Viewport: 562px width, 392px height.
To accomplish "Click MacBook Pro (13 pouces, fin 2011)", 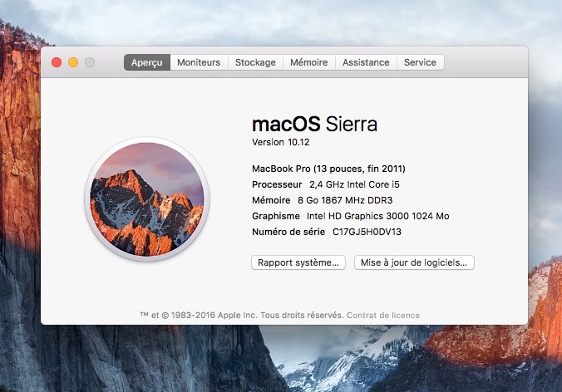I will [328, 169].
